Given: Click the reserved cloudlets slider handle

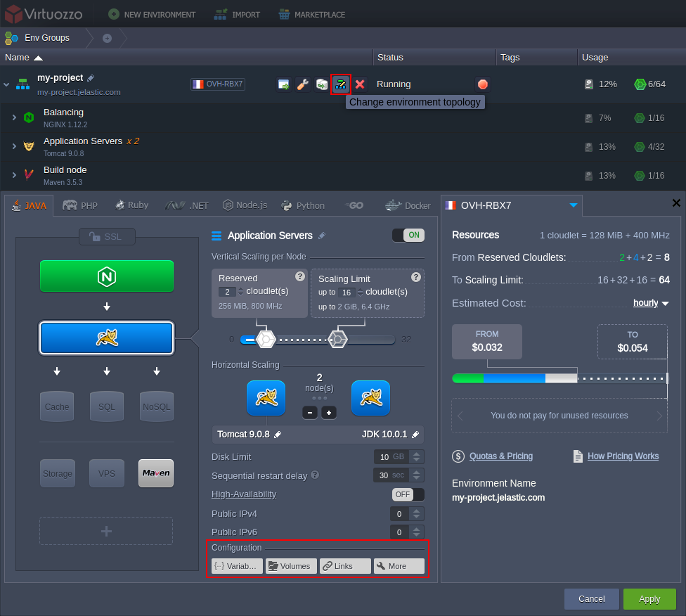Looking at the screenshot, I should click(266, 340).
